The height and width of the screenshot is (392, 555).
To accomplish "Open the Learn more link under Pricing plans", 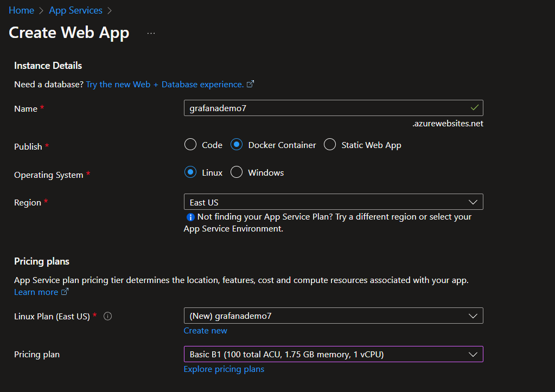I will (36, 292).
